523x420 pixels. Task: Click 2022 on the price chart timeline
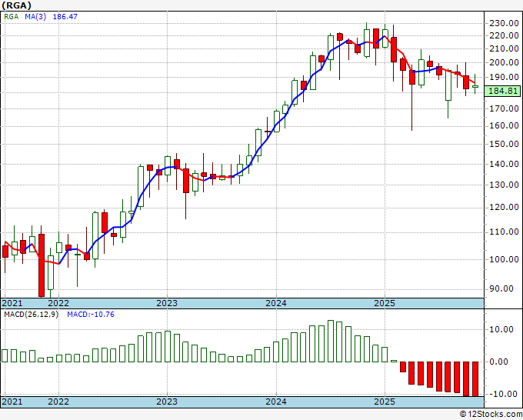(x=58, y=303)
